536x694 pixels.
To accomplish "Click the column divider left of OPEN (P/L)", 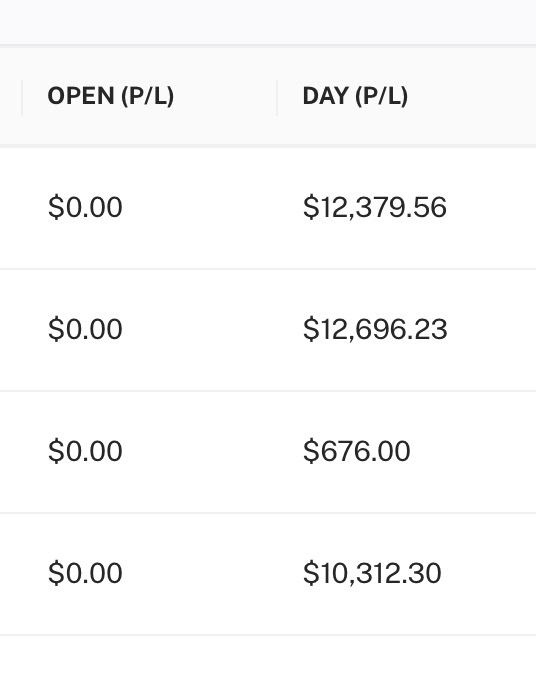I will 22,97.
